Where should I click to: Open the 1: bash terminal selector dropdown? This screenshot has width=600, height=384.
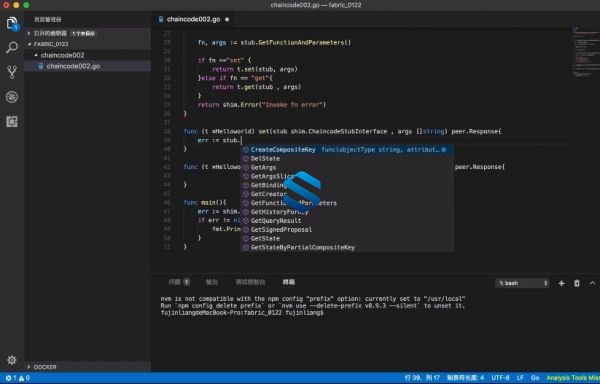(x=522, y=283)
